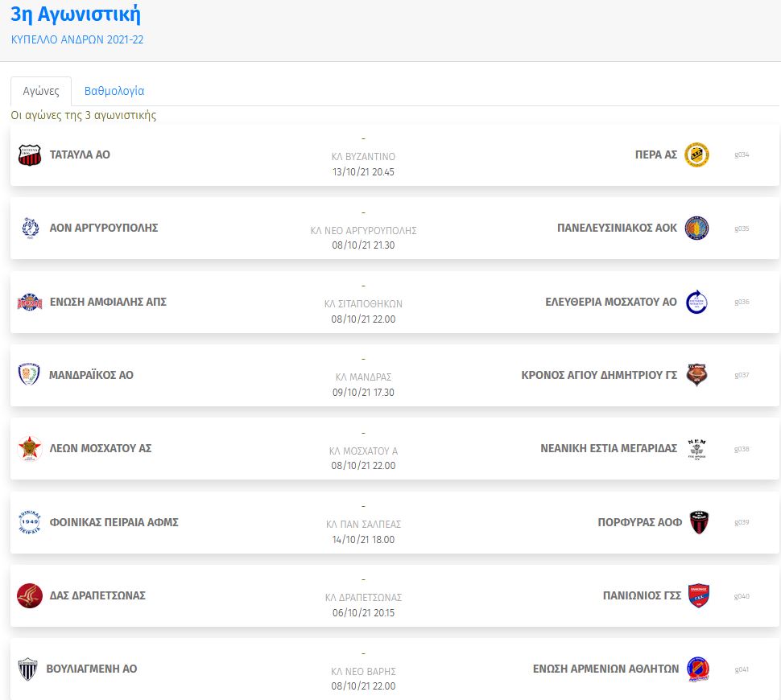The image size is (781, 700).
Task: Click match code g041
Action: pyautogui.click(x=742, y=669)
